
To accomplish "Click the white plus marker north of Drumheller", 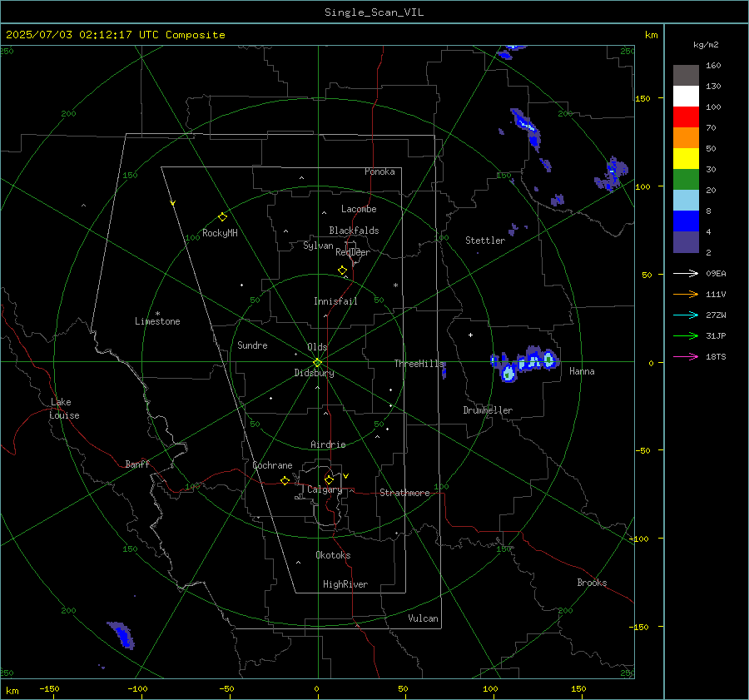I will point(470,335).
